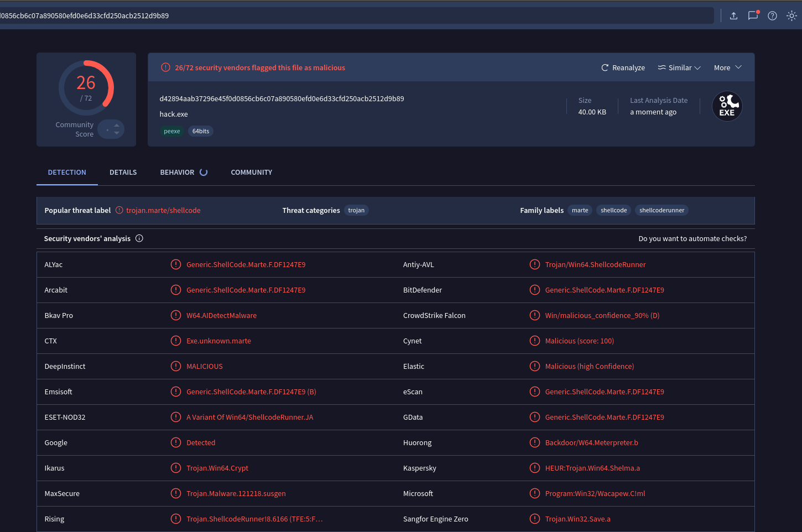The width and height of the screenshot is (802, 532).
Task: Downvote the community score arrow
Action: 116,133
